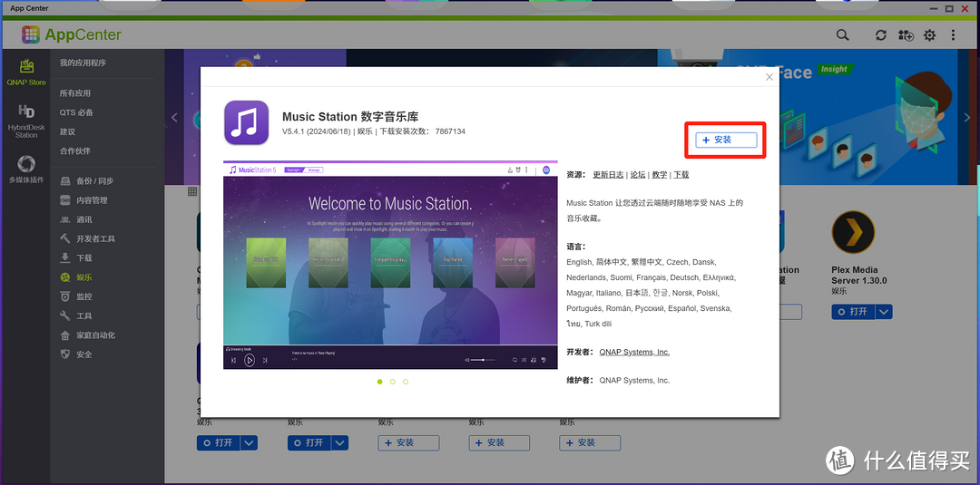The image size is (980, 485).
Task: Close the Music Station details dialog
Action: pyautogui.click(x=769, y=77)
